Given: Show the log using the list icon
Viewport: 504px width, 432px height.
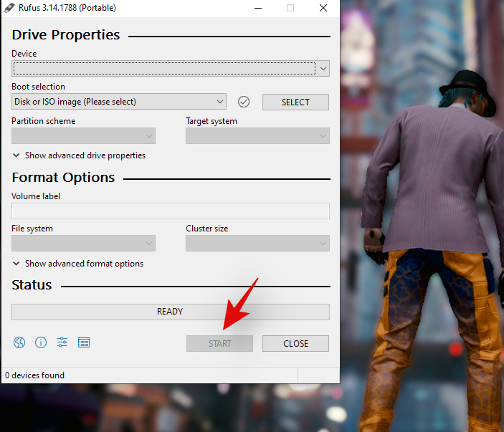Looking at the screenshot, I should (x=84, y=342).
